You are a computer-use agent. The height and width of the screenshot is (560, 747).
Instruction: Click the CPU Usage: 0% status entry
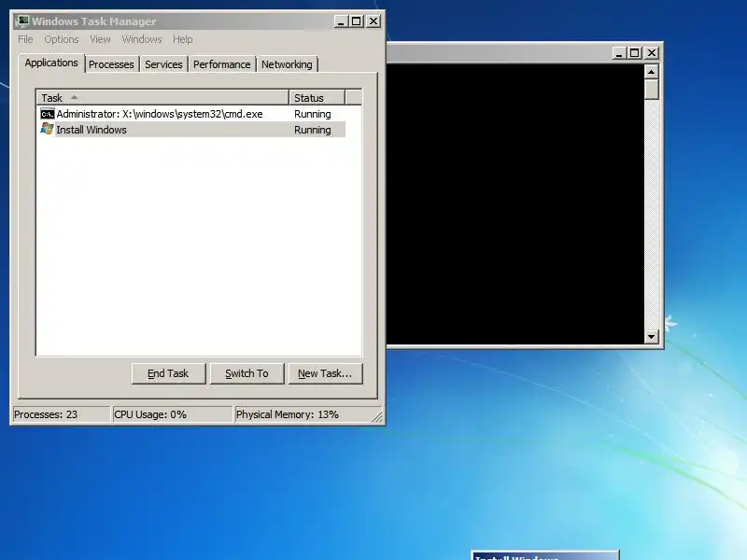pyautogui.click(x=172, y=414)
